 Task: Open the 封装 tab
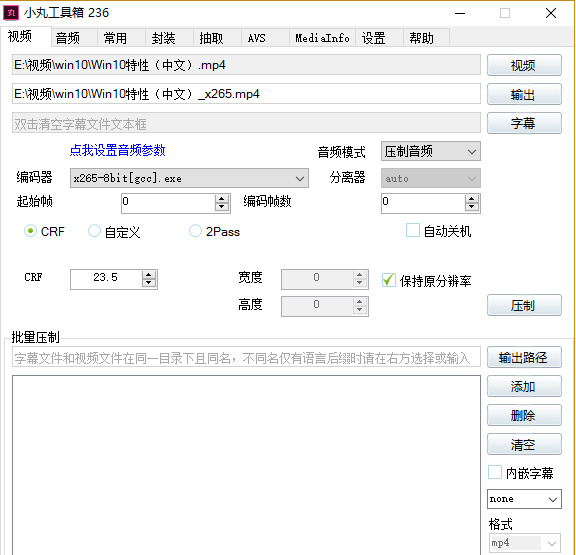click(169, 38)
